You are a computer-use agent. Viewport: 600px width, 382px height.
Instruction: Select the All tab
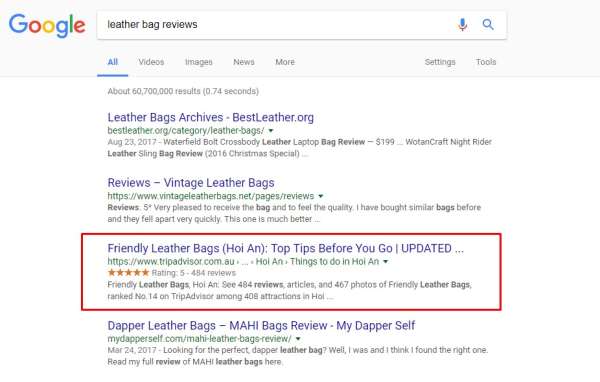(112, 62)
